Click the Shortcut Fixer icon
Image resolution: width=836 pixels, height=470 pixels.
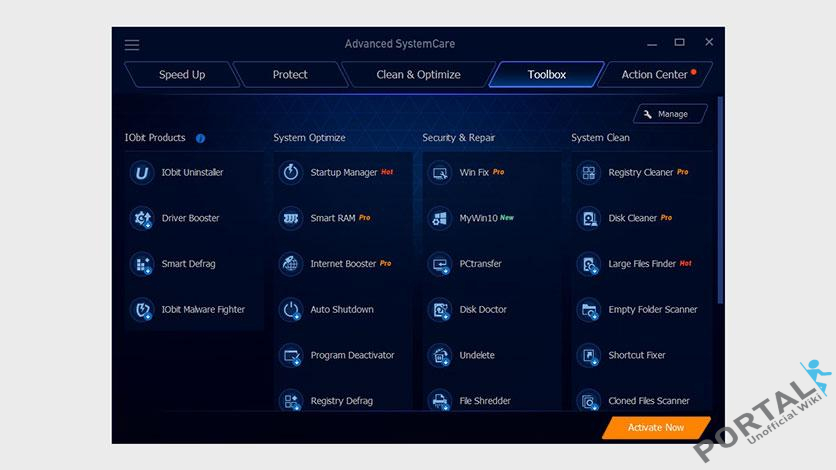(x=589, y=355)
